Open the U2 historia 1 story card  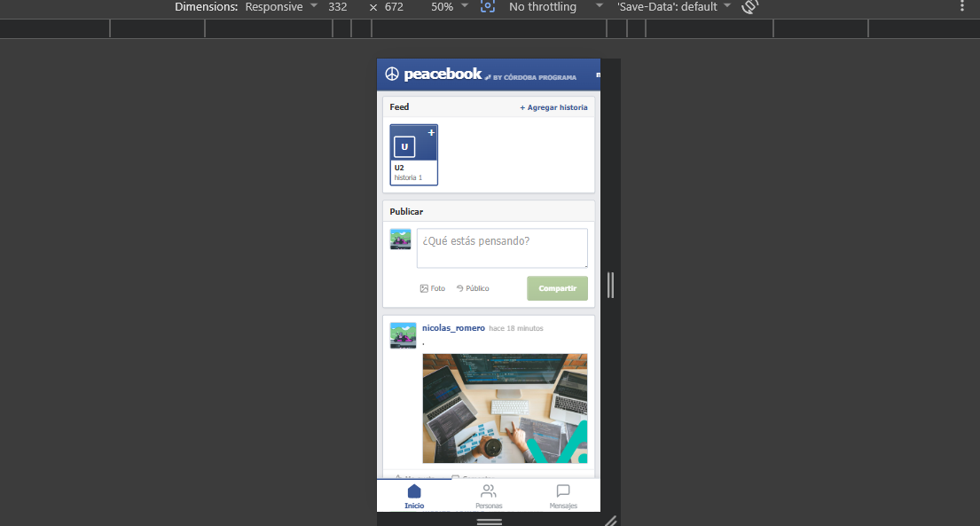click(414, 154)
